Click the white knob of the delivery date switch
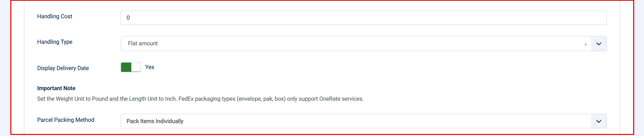644x136 pixels. (x=136, y=67)
